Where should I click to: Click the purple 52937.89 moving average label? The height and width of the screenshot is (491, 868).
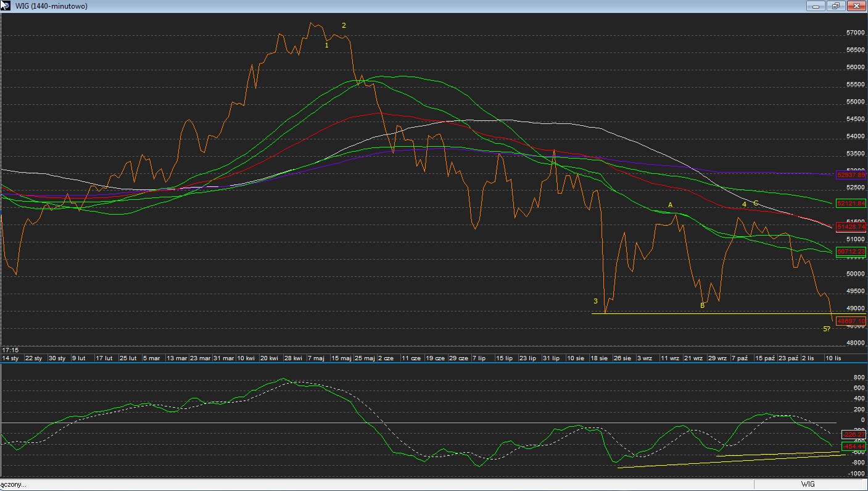[x=851, y=175]
